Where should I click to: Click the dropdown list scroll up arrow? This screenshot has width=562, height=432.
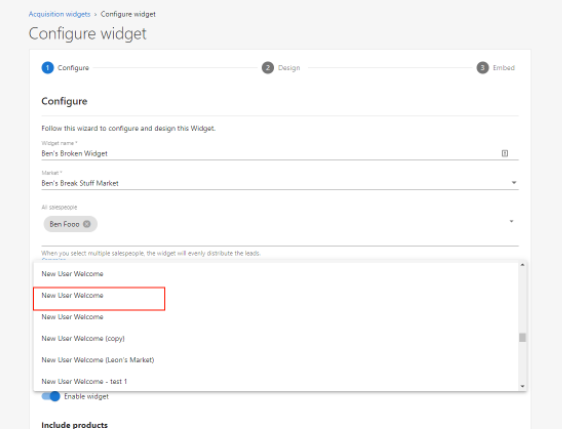tap(522, 265)
